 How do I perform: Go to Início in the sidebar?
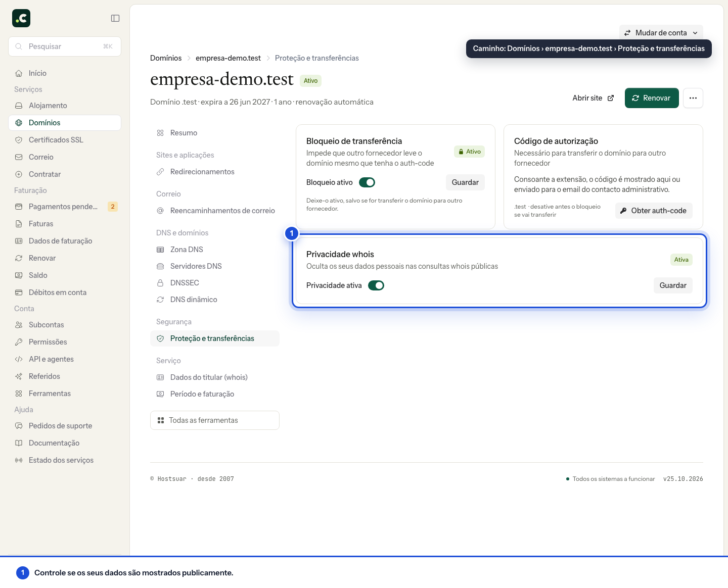tap(65, 73)
